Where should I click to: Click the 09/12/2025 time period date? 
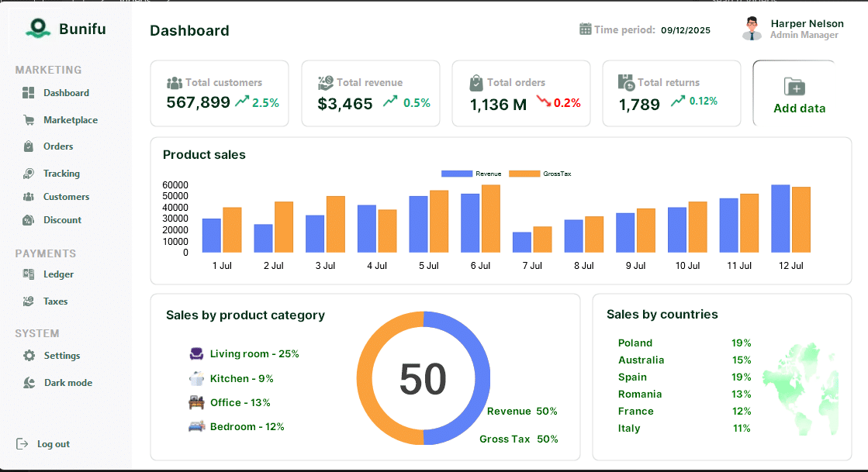pyautogui.click(x=685, y=30)
